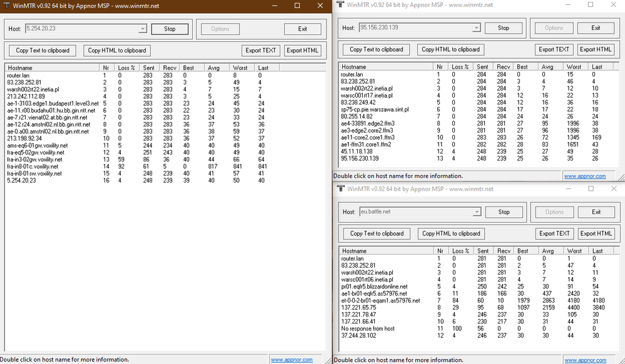This screenshot has width=625, height=364.
Task: Export HTML from the eu.battle.net window
Action: point(596,233)
